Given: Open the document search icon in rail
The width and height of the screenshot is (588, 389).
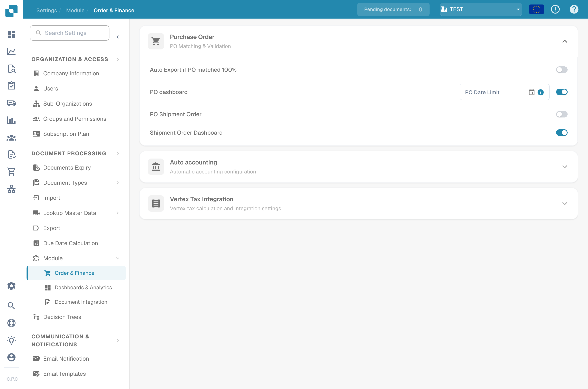Looking at the screenshot, I should [11, 69].
